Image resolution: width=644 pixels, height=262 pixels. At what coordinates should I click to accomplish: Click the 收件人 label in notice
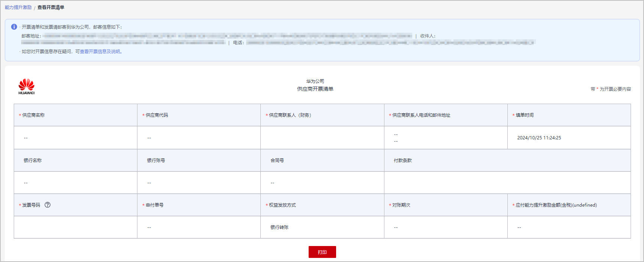[x=427, y=36]
